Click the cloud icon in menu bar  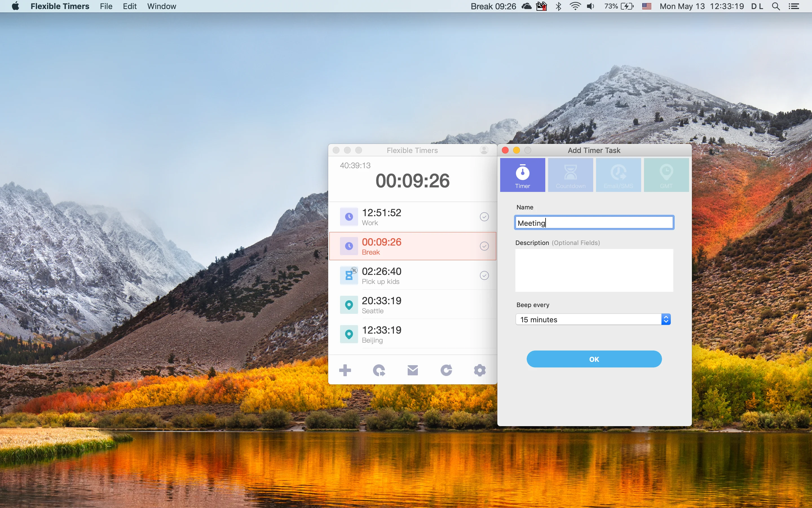coord(526,6)
